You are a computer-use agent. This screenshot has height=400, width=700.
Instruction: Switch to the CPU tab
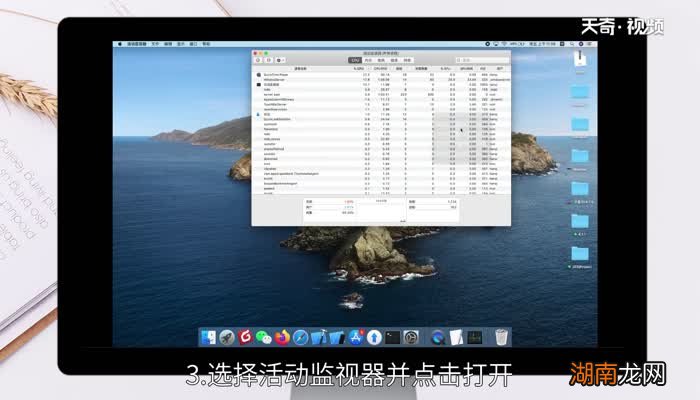[355, 60]
